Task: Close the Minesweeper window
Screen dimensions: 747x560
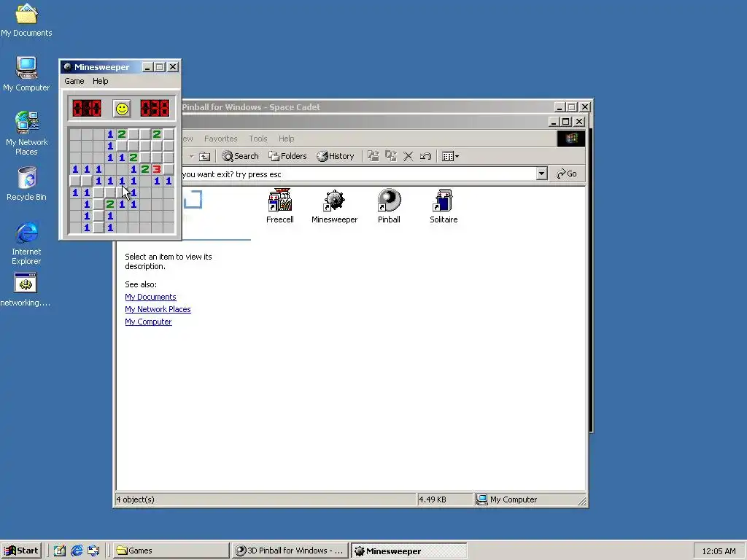Action: click(x=173, y=67)
